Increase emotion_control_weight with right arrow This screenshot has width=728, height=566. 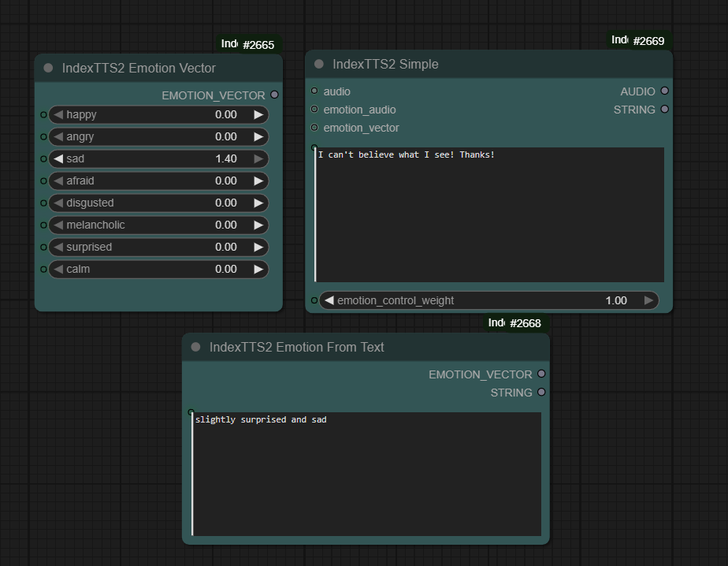click(x=648, y=300)
